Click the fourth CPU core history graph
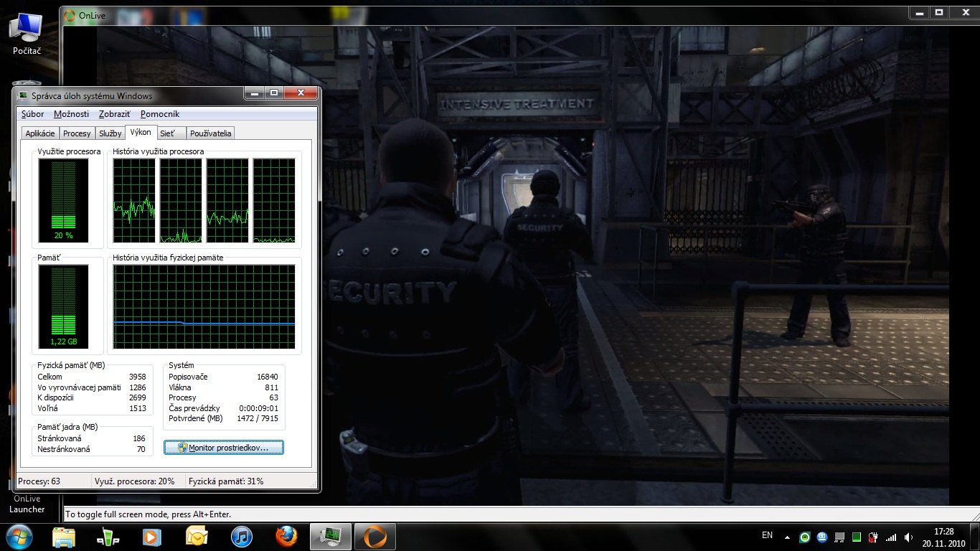980x551 pixels. (x=274, y=200)
